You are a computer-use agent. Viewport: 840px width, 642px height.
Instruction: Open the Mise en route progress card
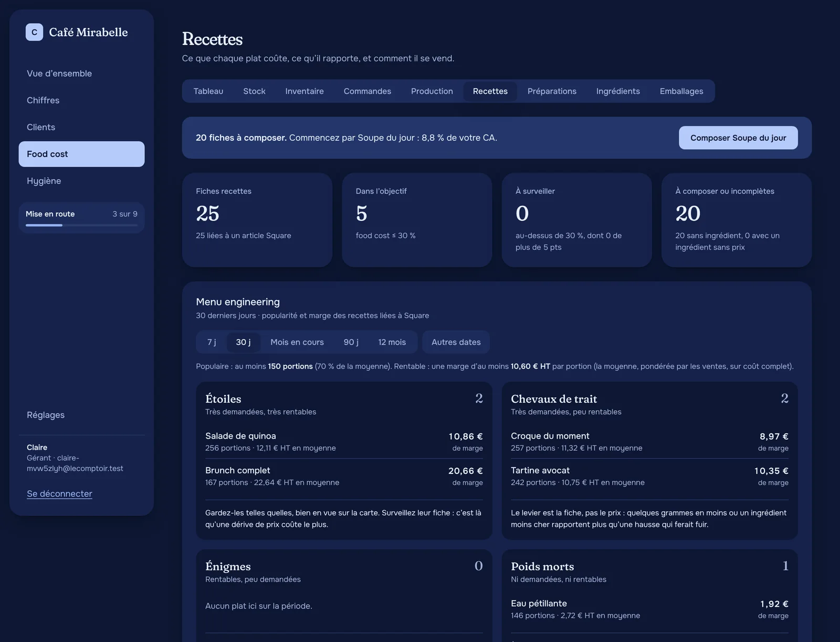tap(81, 218)
